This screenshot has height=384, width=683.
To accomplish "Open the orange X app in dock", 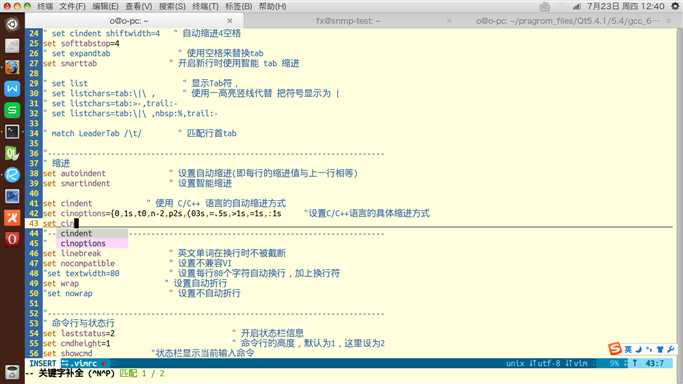I will [12, 217].
